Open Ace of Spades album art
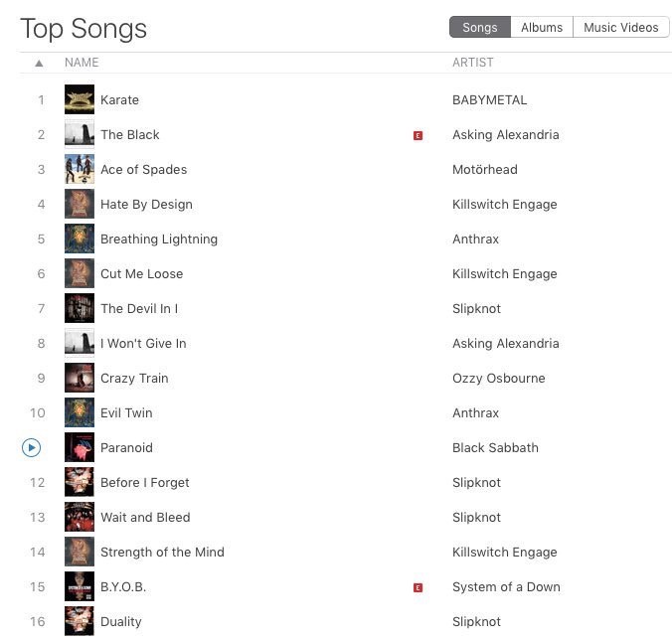The image size is (672, 640). tap(80, 169)
